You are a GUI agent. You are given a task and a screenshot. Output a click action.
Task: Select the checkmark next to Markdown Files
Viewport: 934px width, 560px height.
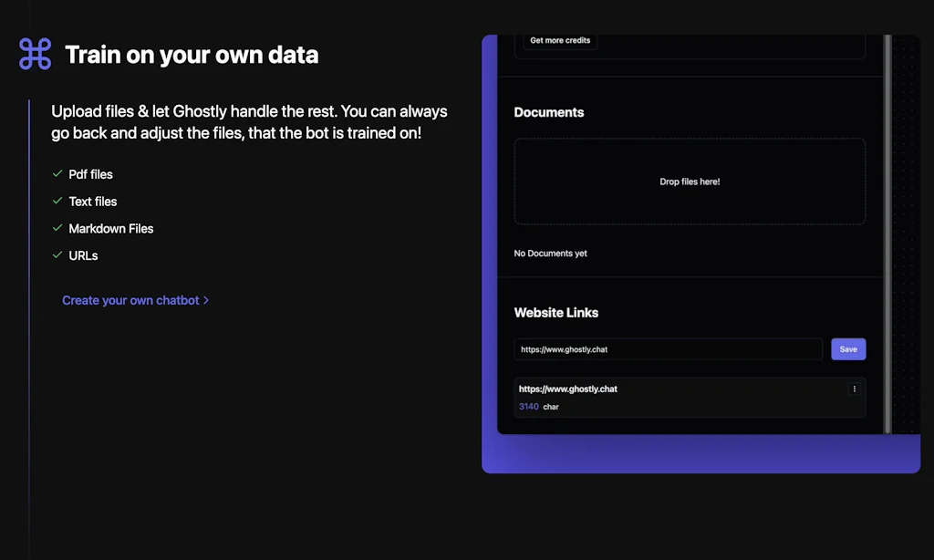[57, 228]
